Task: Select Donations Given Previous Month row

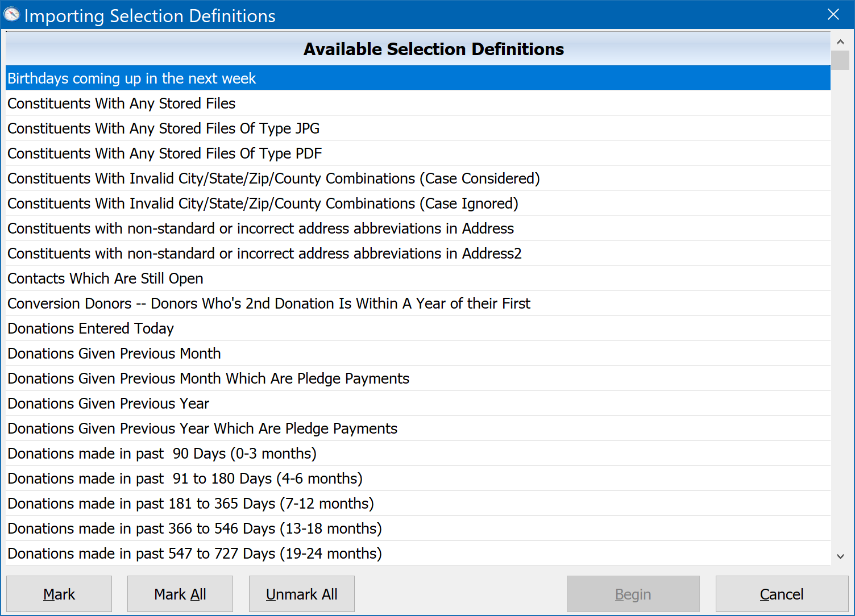Action: click(418, 353)
